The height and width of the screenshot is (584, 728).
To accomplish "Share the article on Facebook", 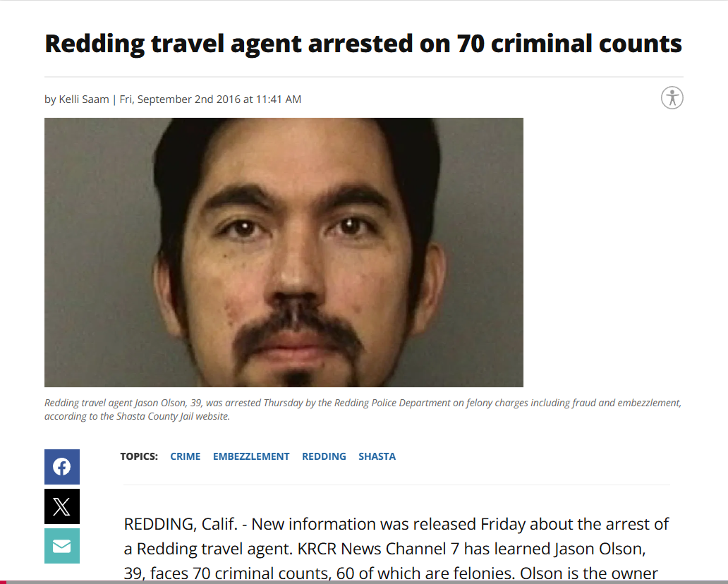I will (x=62, y=466).
